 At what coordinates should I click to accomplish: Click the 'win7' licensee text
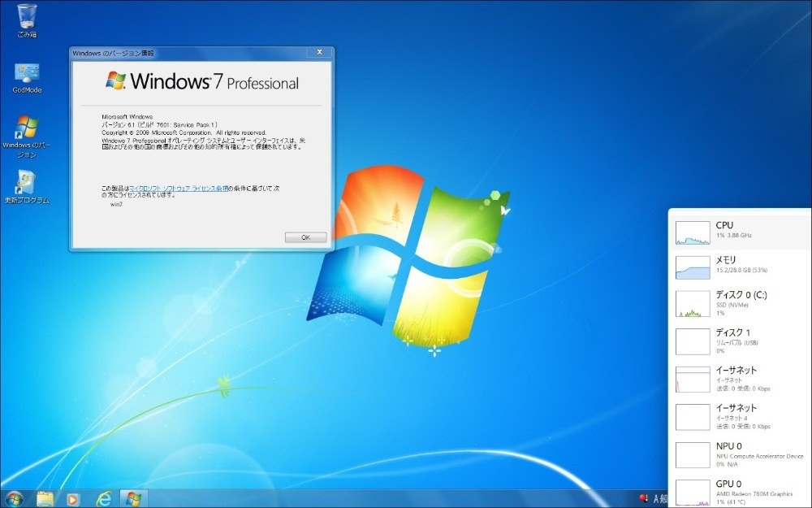pos(116,204)
